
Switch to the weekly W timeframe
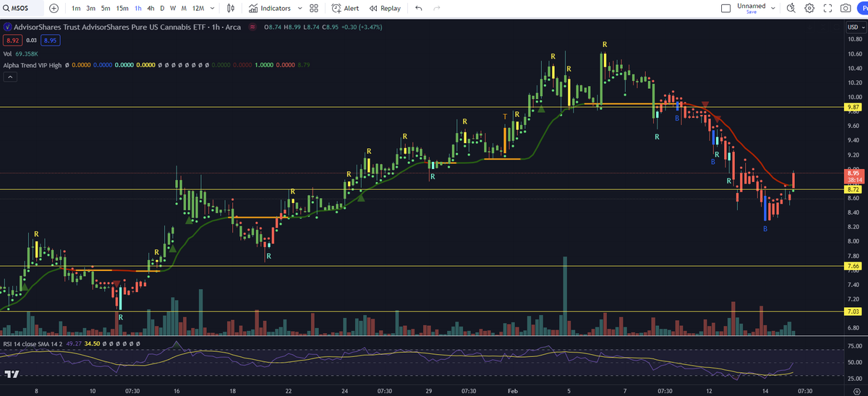click(172, 8)
